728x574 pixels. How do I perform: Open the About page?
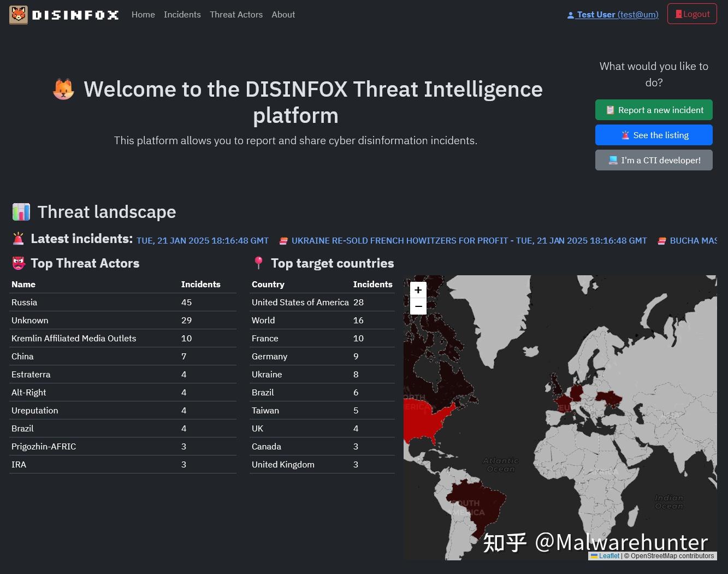pos(283,15)
